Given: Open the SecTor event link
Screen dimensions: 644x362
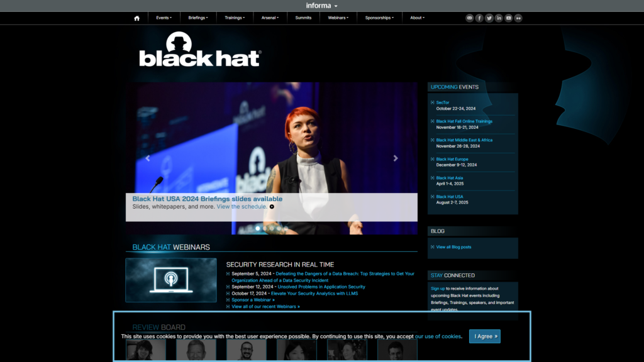Looking at the screenshot, I should [442, 102].
